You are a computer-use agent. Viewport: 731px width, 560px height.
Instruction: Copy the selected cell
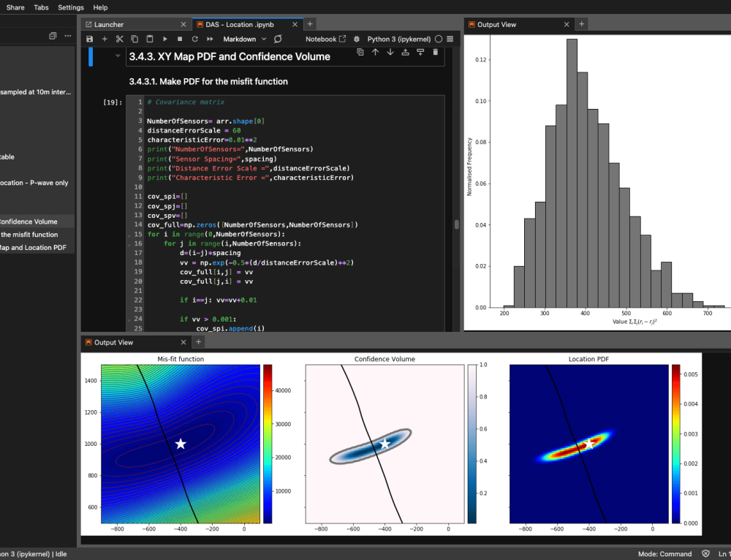click(134, 39)
